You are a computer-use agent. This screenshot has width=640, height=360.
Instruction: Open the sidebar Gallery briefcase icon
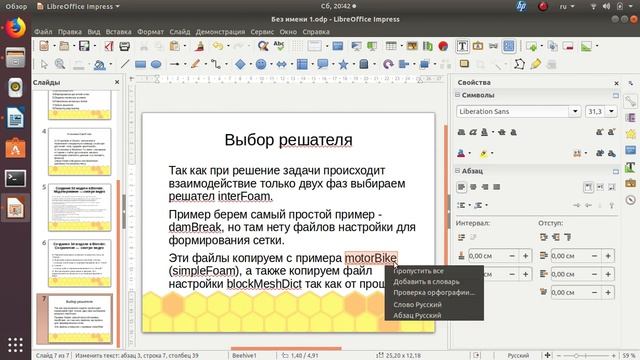(x=631, y=183)
